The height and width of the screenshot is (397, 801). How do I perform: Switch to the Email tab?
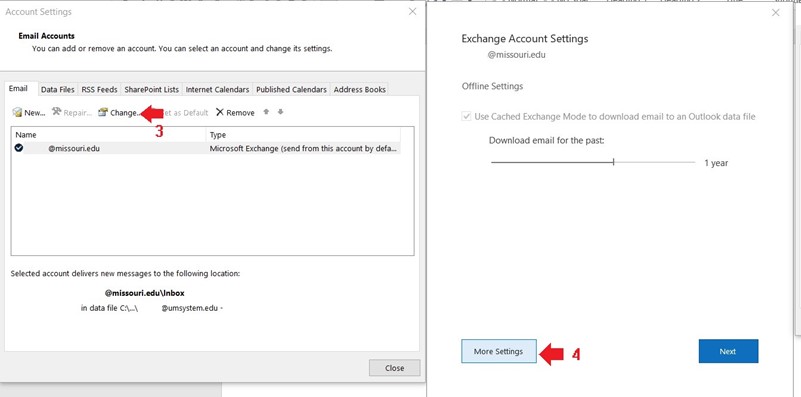[18, 88]
